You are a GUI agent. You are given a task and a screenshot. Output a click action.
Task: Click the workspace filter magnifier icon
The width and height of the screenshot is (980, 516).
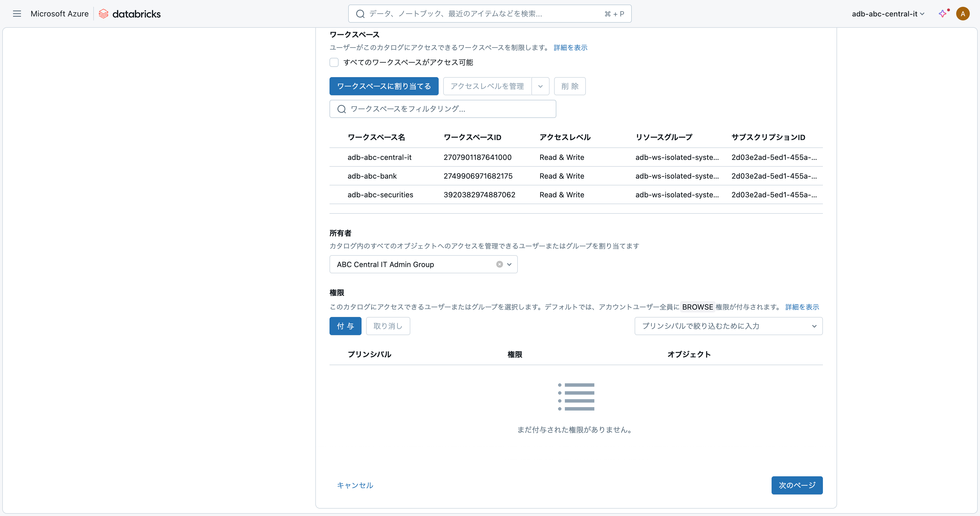click(342, 109)
